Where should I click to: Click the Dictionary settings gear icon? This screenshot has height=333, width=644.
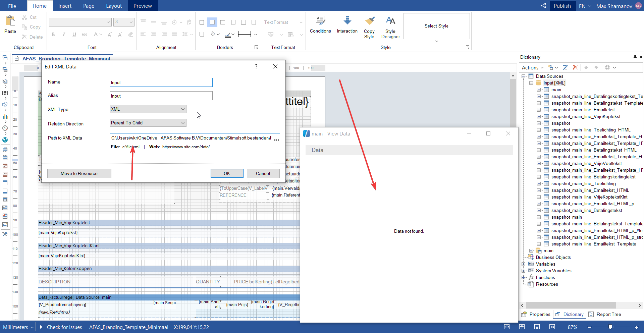click(607, 67)
